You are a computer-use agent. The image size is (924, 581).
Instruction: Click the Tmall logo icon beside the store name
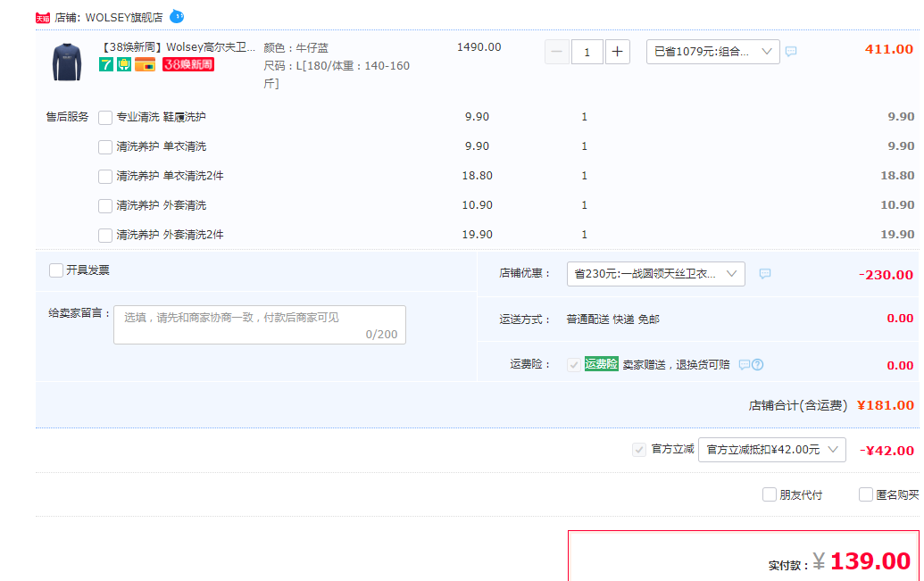[x=43, y=18]
